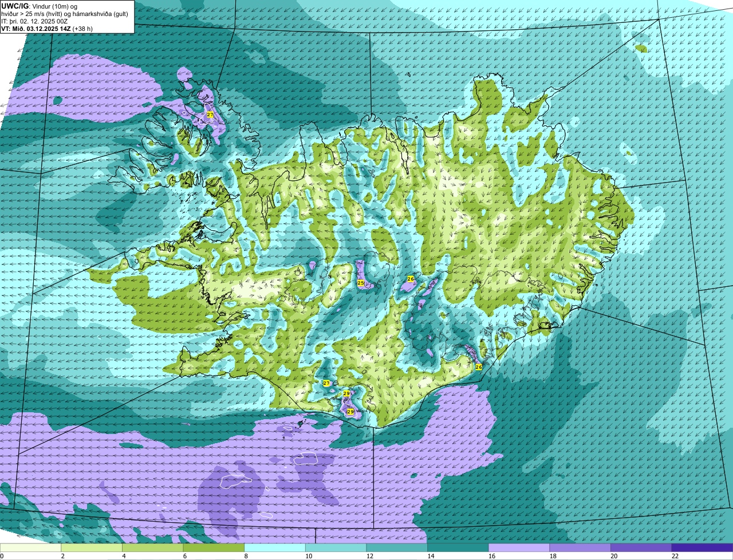Select the 16–18 m/s lavender legend swatch
733x560 pixels.
click(x=519, y=547)
